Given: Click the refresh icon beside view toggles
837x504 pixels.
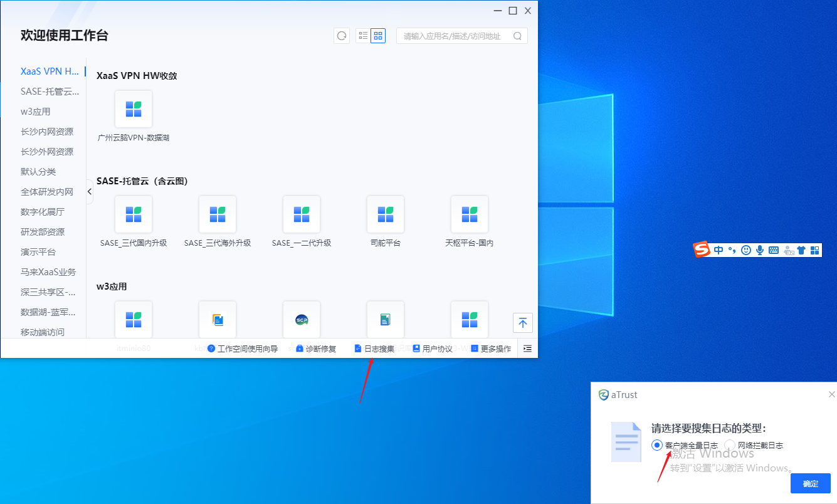Looking at the screenshot, I should [x=342, y=36].
